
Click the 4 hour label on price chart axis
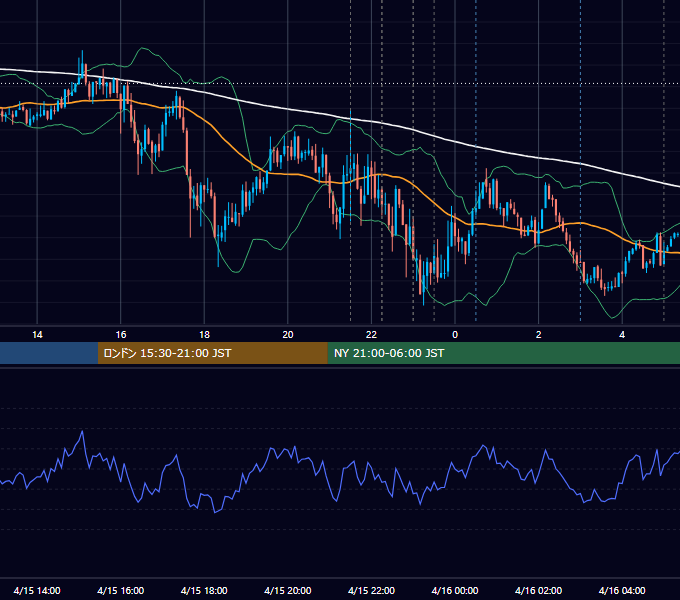click(622, 335)
